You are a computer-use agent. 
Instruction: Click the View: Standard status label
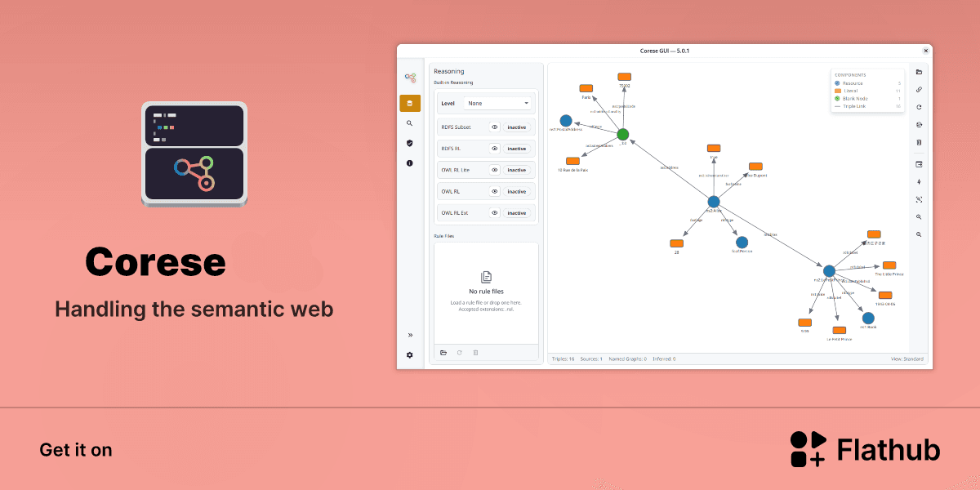click(907, 359)
